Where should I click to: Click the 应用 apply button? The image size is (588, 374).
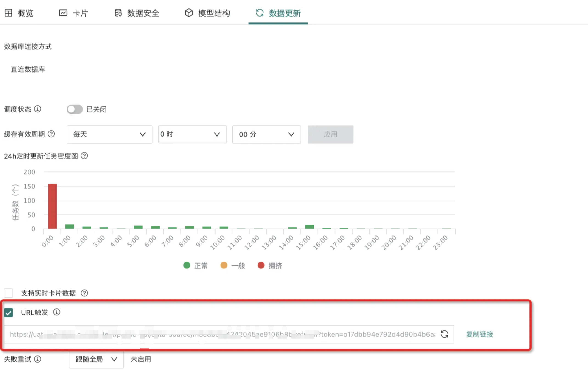coord(330,134)
